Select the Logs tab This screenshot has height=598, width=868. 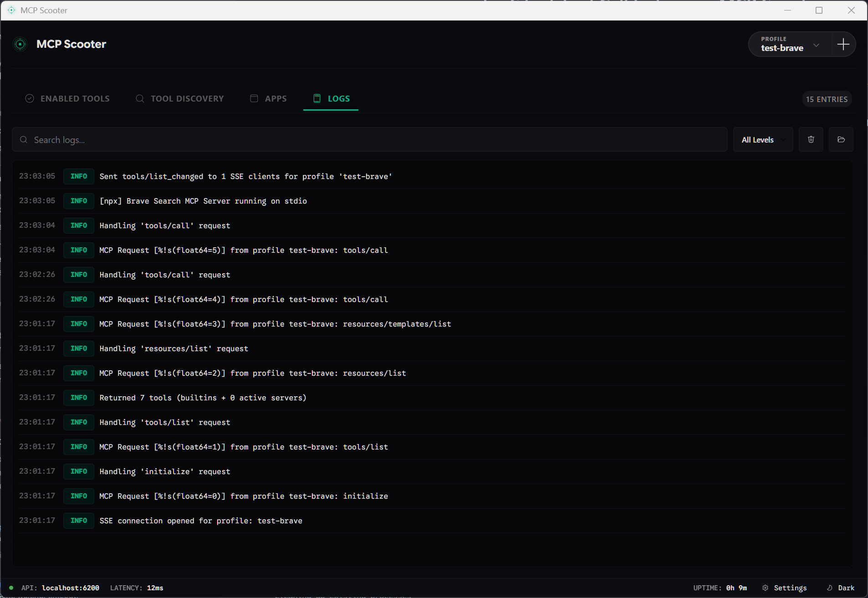pyautogui.click(x=331, y=98)
